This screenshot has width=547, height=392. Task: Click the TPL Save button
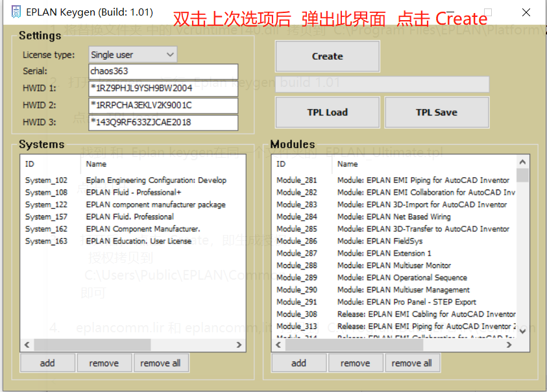tap(437, 112)
